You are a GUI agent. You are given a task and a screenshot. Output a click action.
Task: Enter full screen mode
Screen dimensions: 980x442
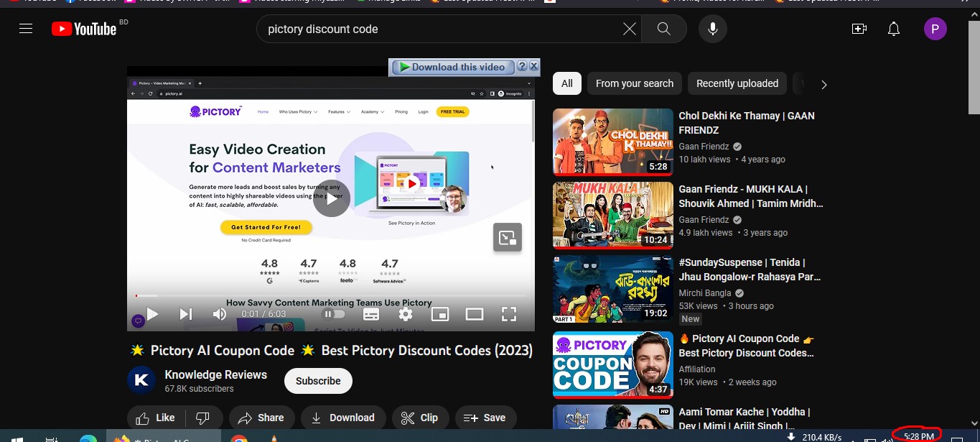pos(508,314)
